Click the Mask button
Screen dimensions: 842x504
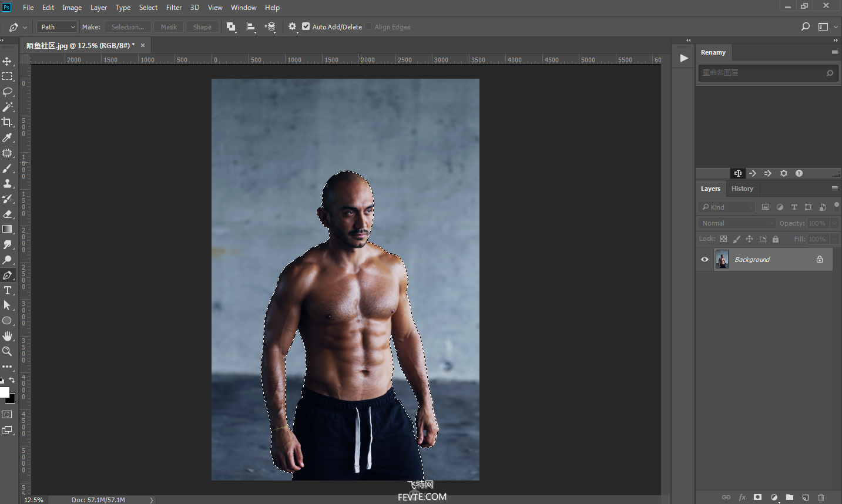[x=169, y=27]
